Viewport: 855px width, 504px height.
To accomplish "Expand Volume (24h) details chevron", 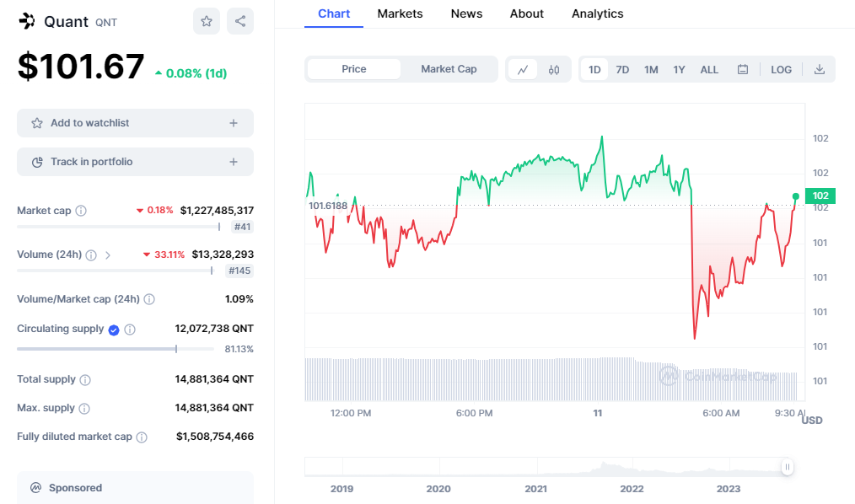I will [x=107, y=255].
